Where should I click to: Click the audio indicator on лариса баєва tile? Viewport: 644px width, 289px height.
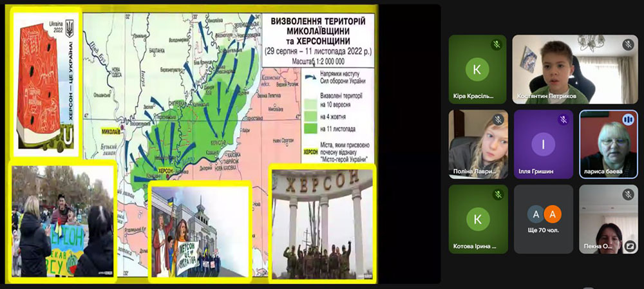(627, 120)
